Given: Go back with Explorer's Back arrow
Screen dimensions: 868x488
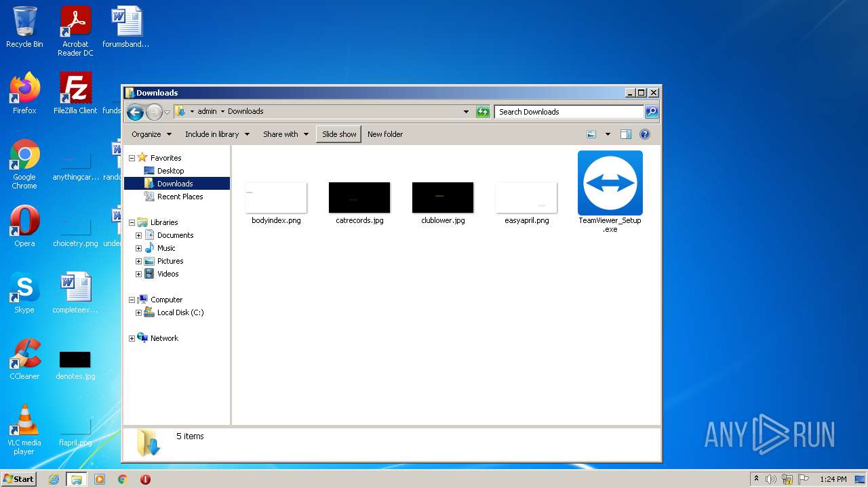Looking at the screenshot, I should (x=135, y=112).
